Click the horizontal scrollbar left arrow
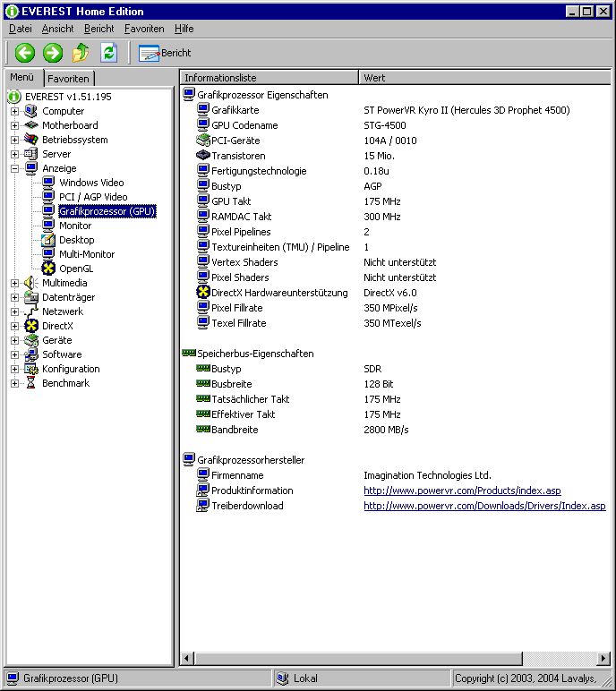This screenshot has height=691, width=616. click(187, 659)
